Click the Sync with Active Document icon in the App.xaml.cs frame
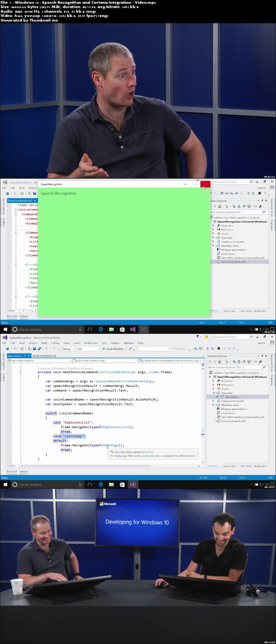Viewport: 276px width, 644px height. pyautogui.click(x=234, y=362)
